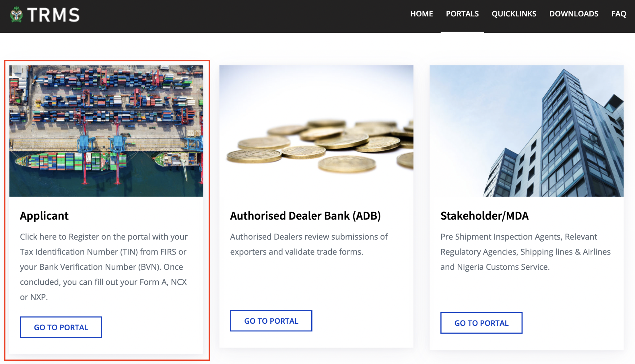The width and height of the screenshot is (635, 364).
Task: Click the Stakeholder/MDA heading
Action: pyautogui.click(x=484, y=216)
